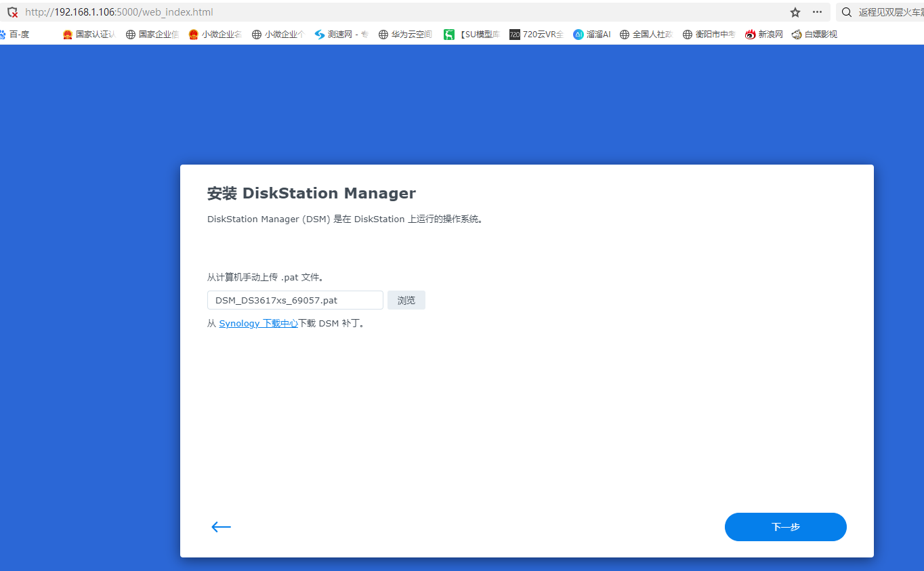Click the 浏览 browse button
This screenshot has width=924, height=571.
406,300
